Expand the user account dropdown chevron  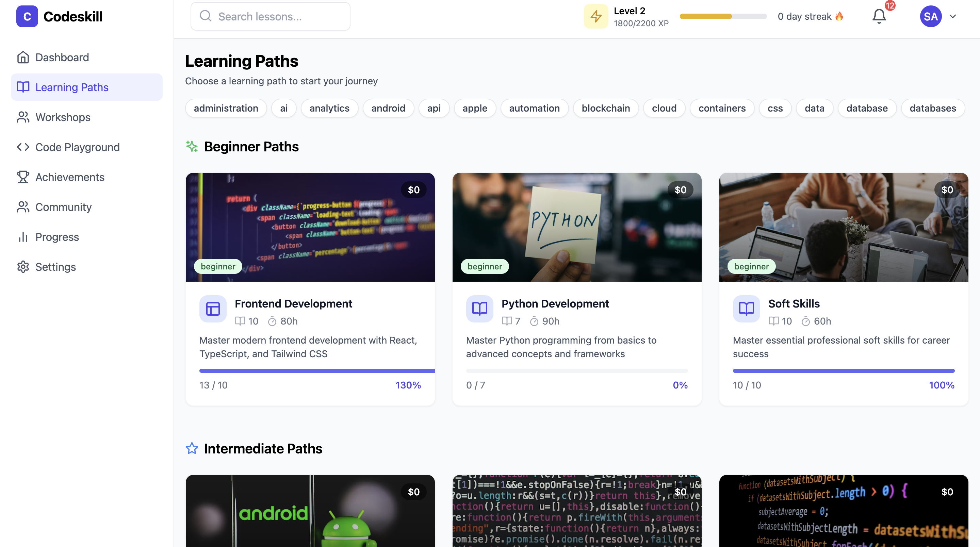coord(953,16)
